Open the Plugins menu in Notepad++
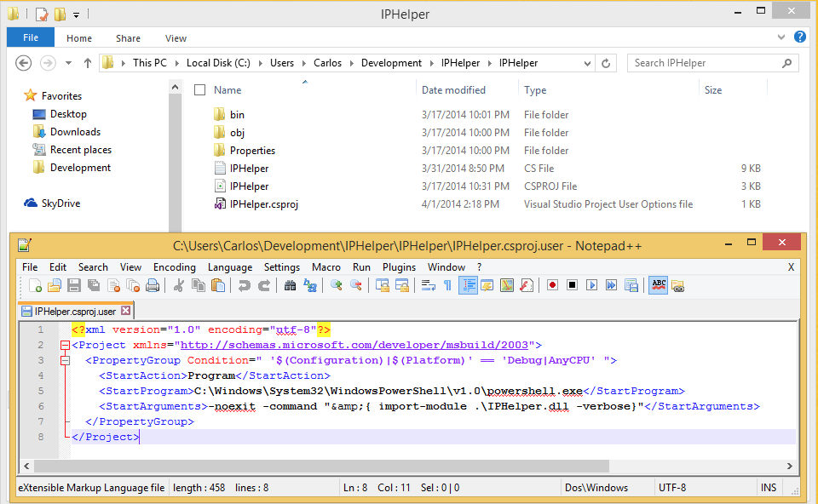 (x=399, y=267)
